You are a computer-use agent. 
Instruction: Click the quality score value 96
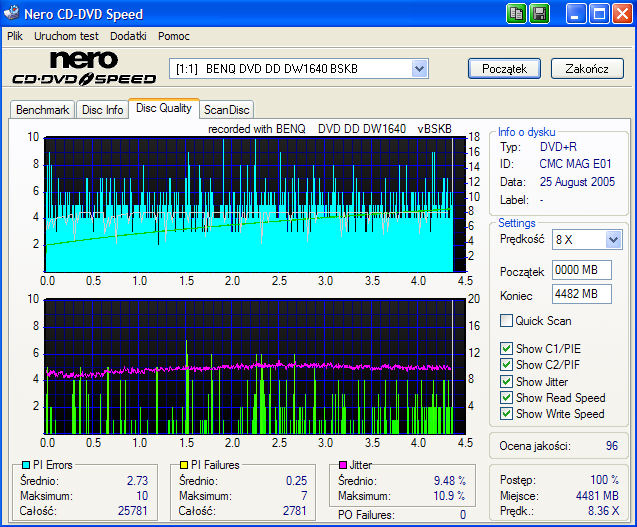(611, 446)
